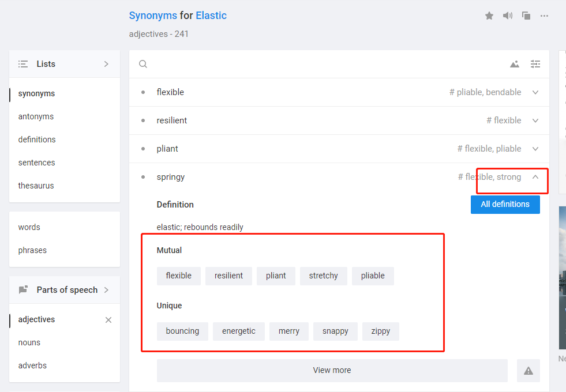The width and height of the screenshot is (566, 392).
Task: Collapse the springy entry chevron
Action: pyautogui.click(x=535, y=177)
